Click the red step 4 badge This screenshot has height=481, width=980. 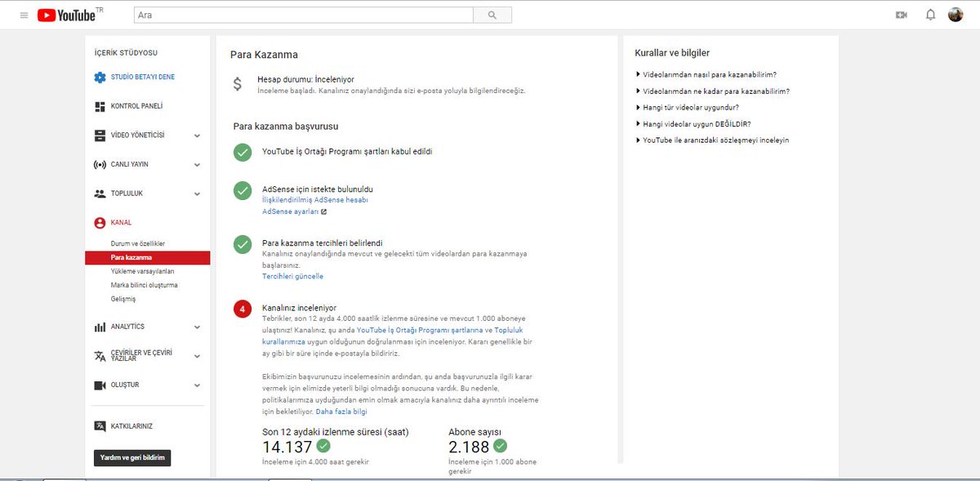tap(243, 309)
